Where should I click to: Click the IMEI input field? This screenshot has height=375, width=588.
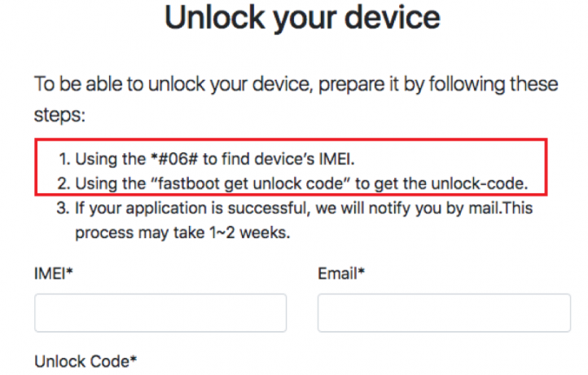tap(160, 313)
